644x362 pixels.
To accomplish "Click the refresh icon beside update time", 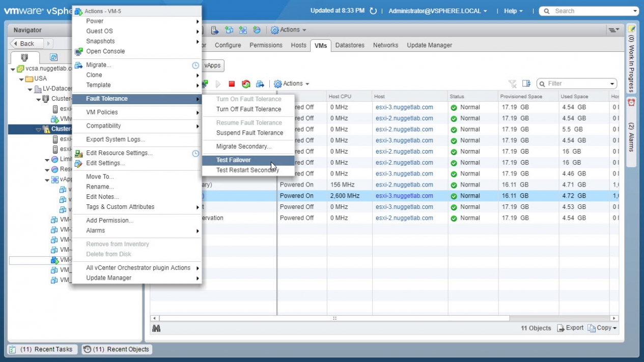I will [373, 11].
